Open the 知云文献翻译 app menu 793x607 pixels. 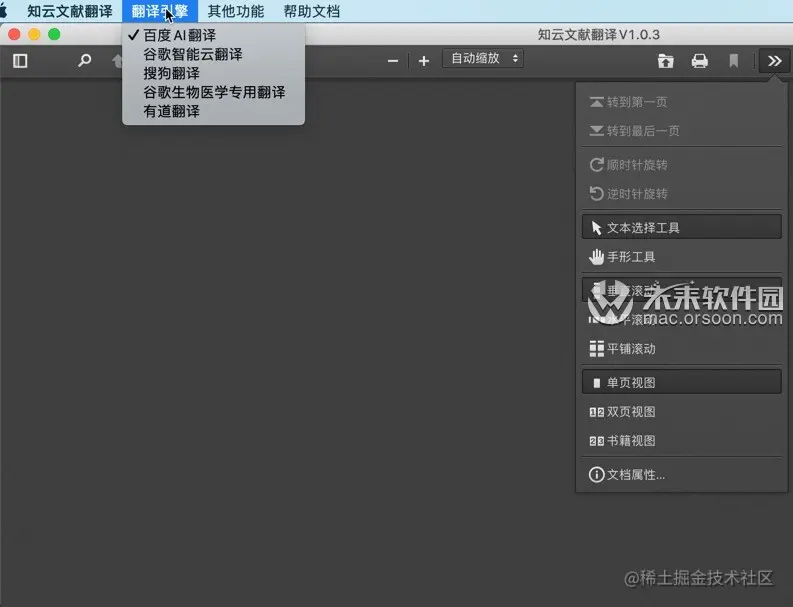click(x=70, y=11)
